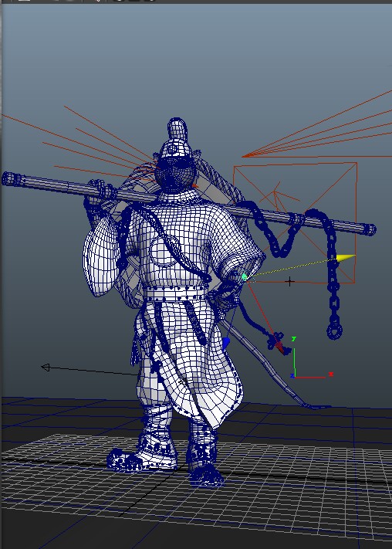392x549 pixels.
Task: Select the red manipulator handle near the tassel
Action: coord(279,347)
